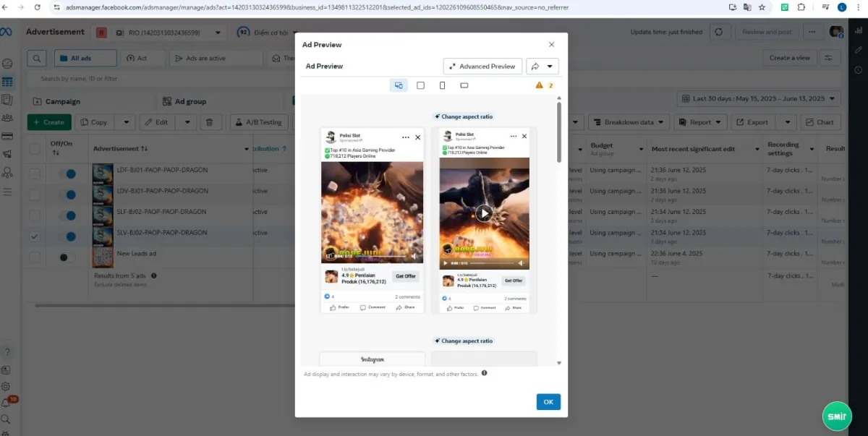Toggle the SLV-BJ02-PAOP-PAOP-DRAGON ad switch
The height and width of the screenshot is (436, 868).
pos(67,236)
